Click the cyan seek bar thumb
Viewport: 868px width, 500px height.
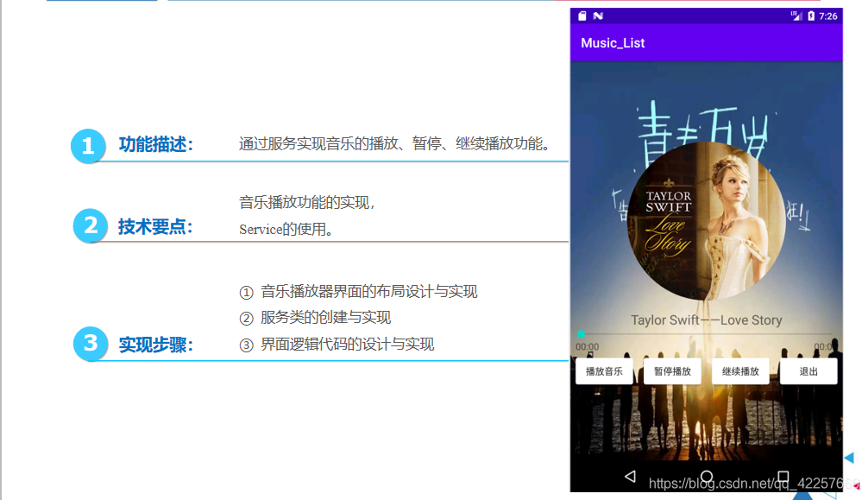click(x=581, y=334)
